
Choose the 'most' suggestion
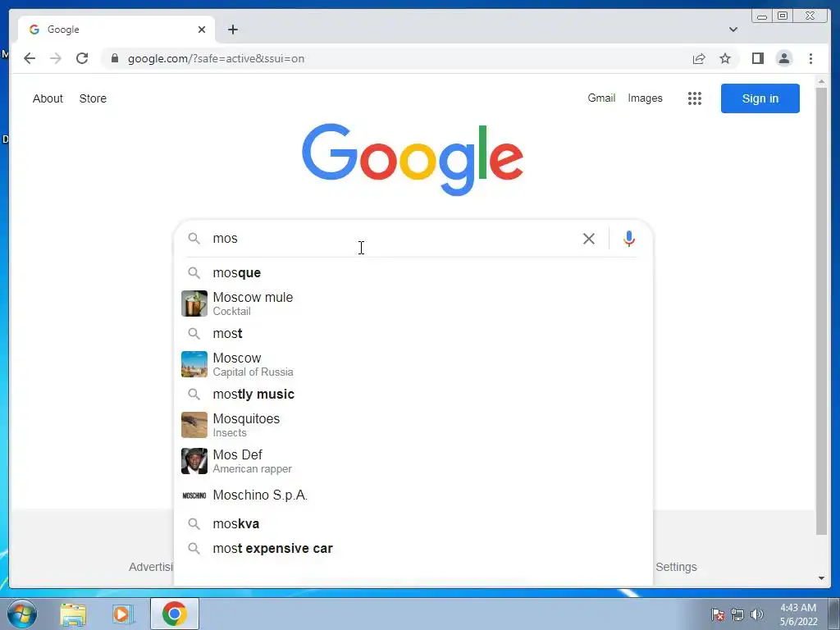point(413,333)
